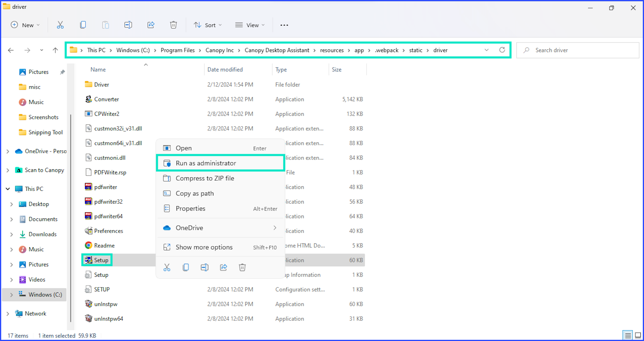
Task: Click the share icon in context menu
Action: [224, 267]
